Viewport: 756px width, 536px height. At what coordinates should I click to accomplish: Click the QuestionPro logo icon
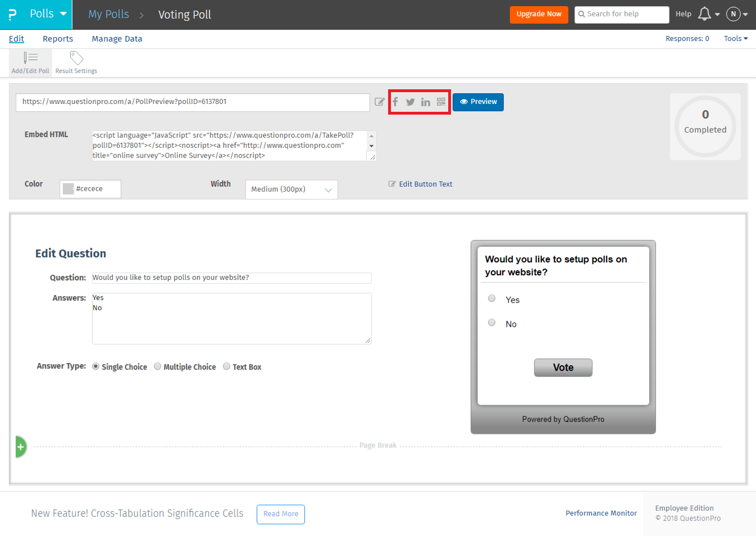[12, 15]
